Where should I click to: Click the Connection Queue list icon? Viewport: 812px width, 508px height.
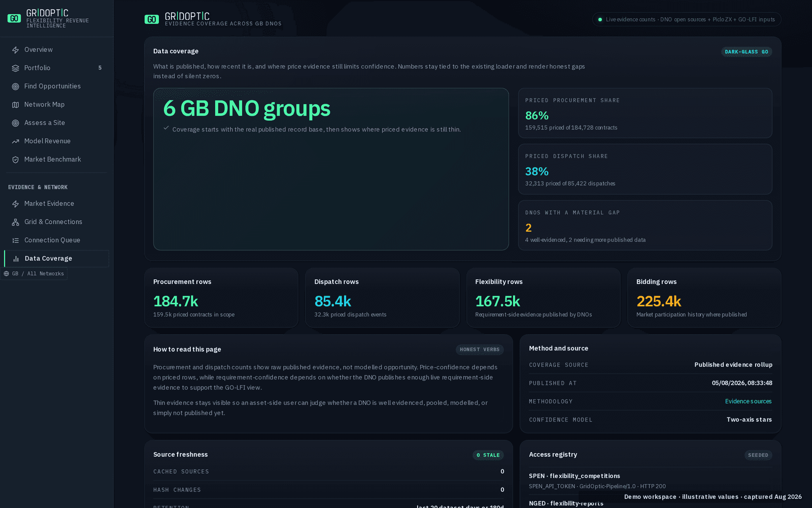point(15,240)
